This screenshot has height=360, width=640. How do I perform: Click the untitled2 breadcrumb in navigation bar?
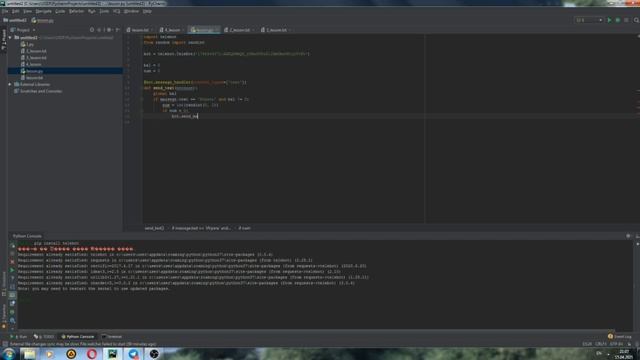[15, 20]
